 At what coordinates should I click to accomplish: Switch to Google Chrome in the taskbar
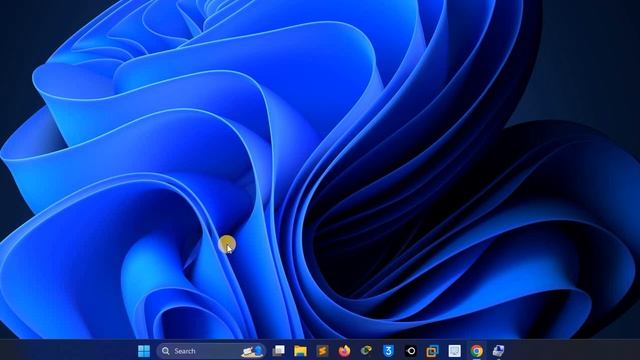pyautogui.click(x=477, y=351)
